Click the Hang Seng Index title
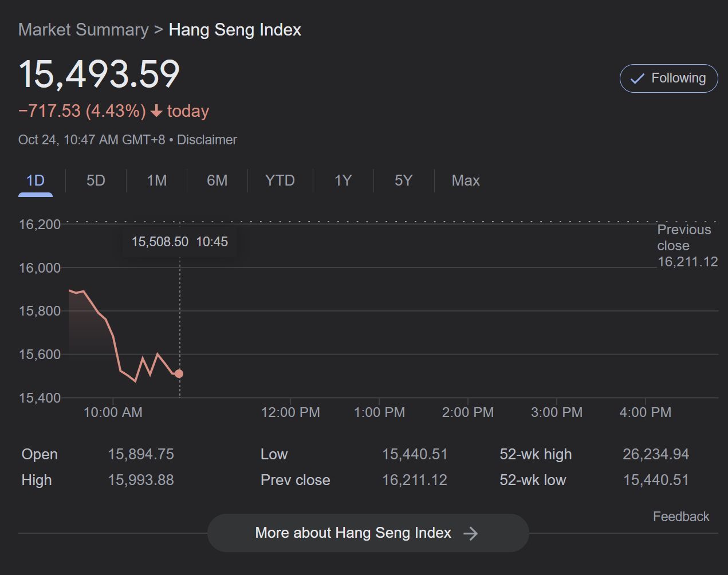 tap(235, 30)
